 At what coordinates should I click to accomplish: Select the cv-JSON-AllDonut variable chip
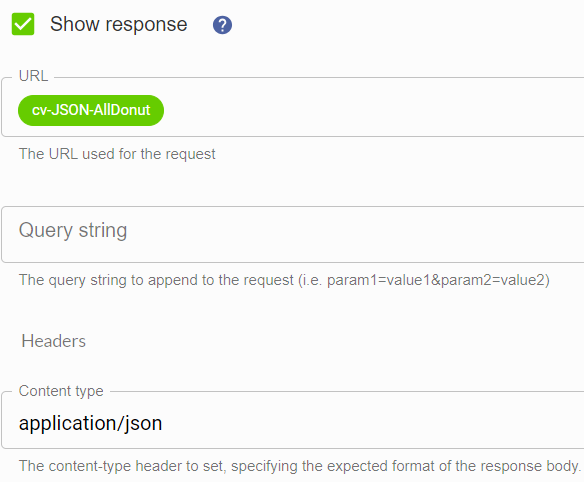coord(91,110)
